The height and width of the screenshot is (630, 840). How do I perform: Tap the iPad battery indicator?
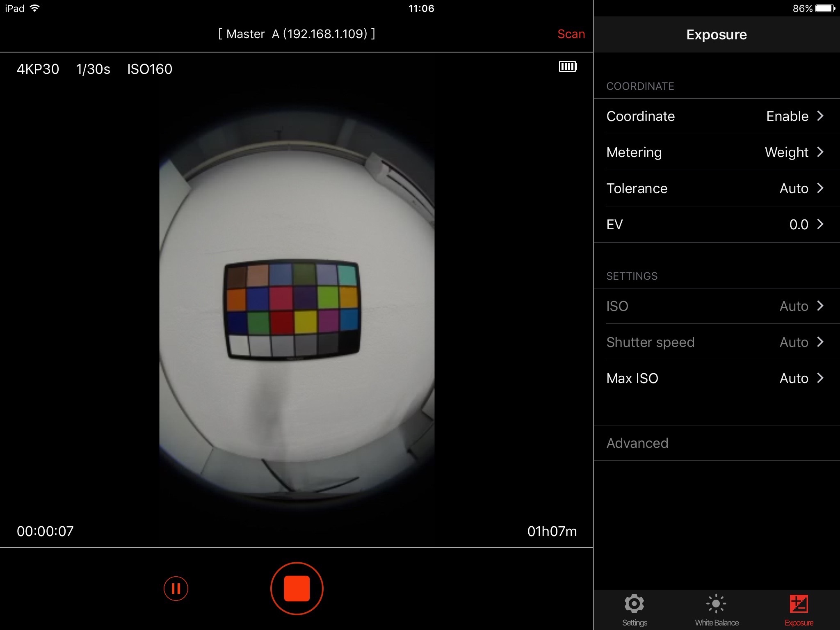825,8
